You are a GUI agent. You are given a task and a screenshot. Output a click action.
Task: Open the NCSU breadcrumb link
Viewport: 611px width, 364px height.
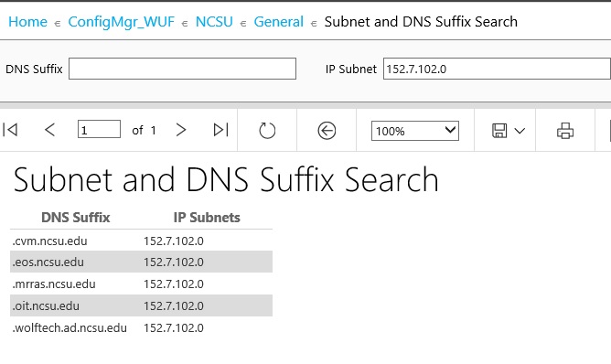pyautogui.click(x=214, y=22)
